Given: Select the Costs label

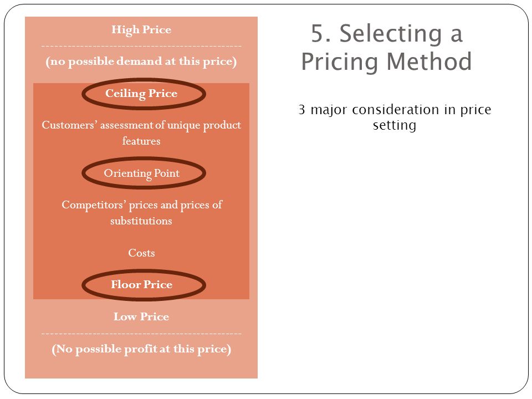Looking at the screenshot, I should [141, 253].
